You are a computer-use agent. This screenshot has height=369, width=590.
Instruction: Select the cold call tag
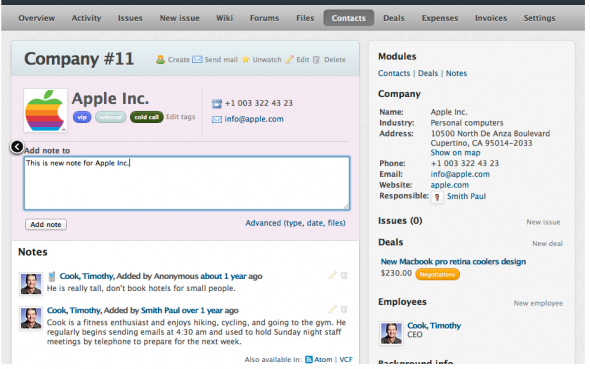(x=146, y=117)
